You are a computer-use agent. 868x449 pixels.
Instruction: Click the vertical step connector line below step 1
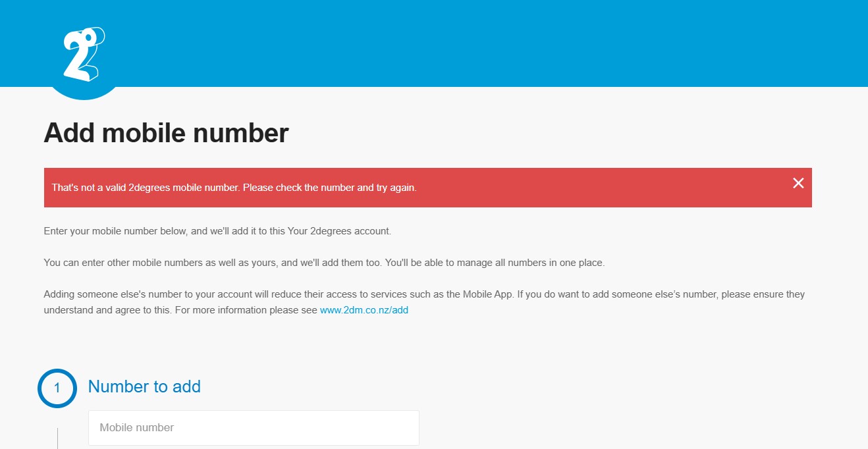click(x=57, y=438)
